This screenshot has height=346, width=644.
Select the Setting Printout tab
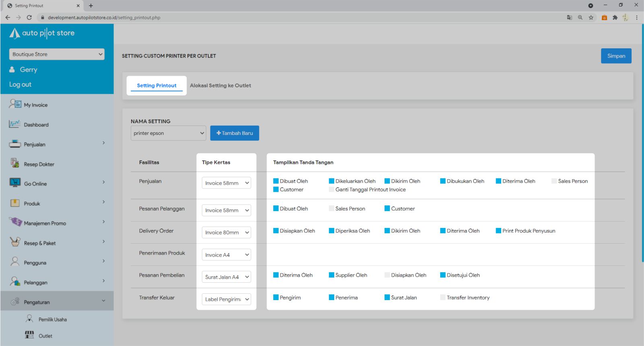click(x=156, y=85)
